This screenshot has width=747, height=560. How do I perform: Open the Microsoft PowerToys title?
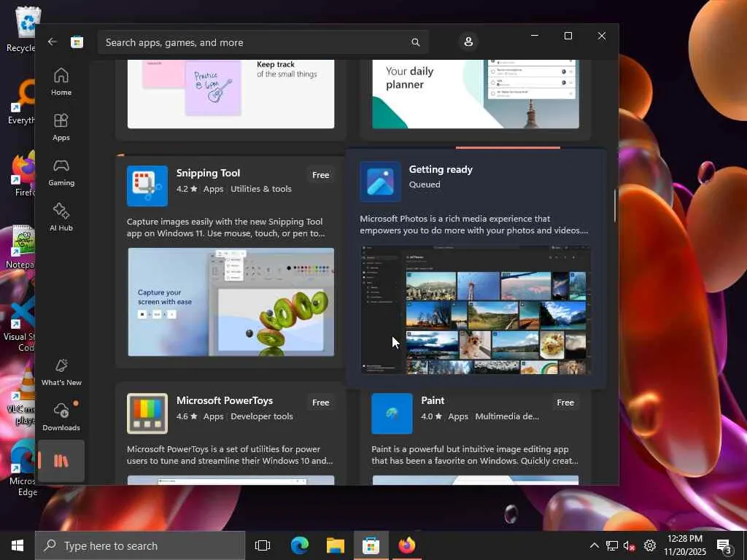click(225, 400)
